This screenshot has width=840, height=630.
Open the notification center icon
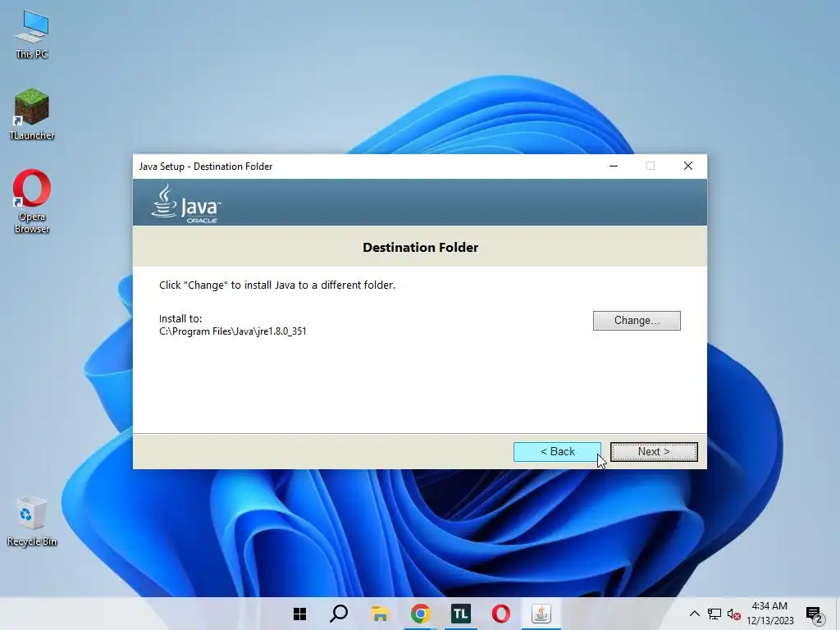coord(815,615)
